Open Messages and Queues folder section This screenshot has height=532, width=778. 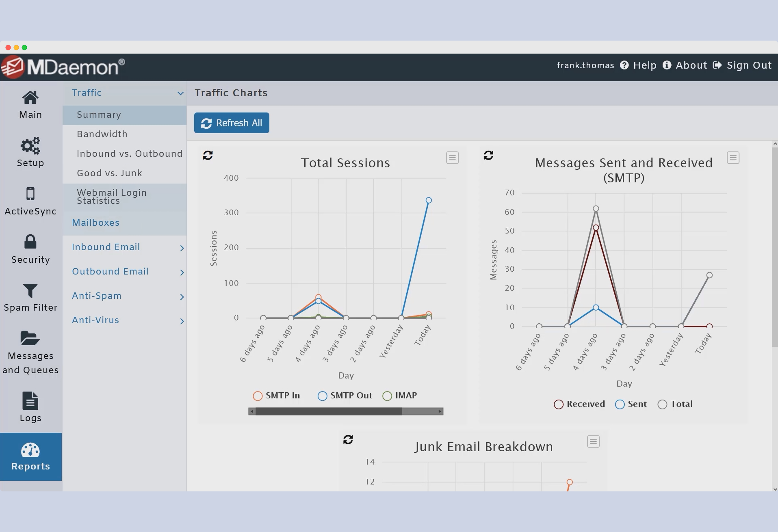click(30, 353)
